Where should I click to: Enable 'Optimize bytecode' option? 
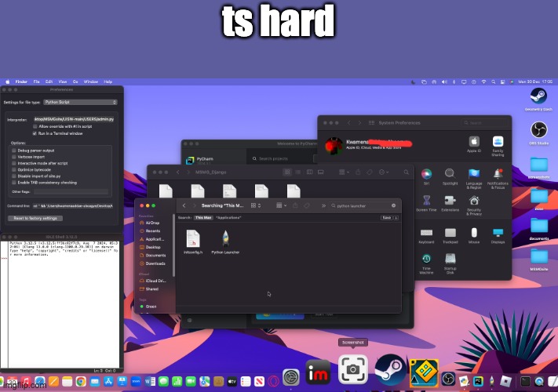pyautogui.click(x=14, y=169)
